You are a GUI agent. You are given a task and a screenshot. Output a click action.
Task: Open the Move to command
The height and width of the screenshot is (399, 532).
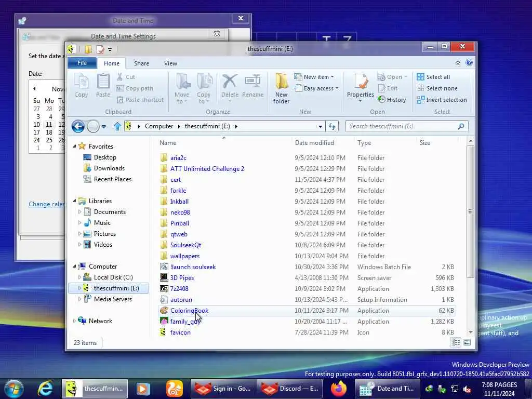pyautogui.click(x=182, y=88)
